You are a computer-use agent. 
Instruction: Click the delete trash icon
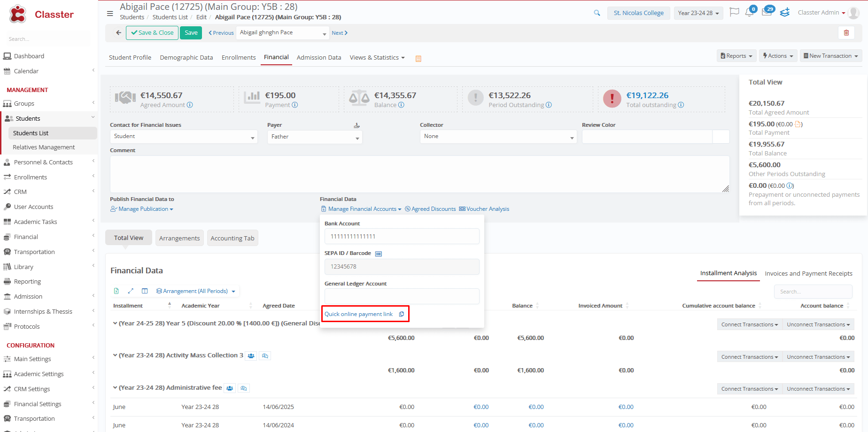846,33
